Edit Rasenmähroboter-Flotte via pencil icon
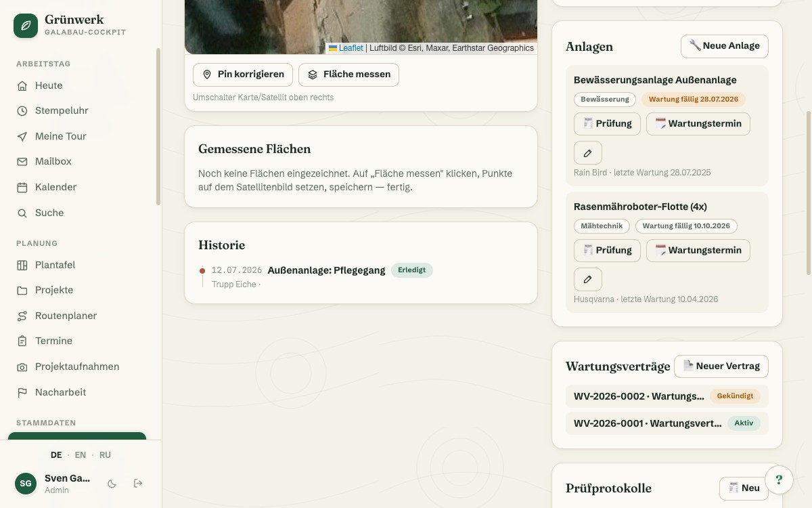812x508 pixels. click(x=588, y=280)
